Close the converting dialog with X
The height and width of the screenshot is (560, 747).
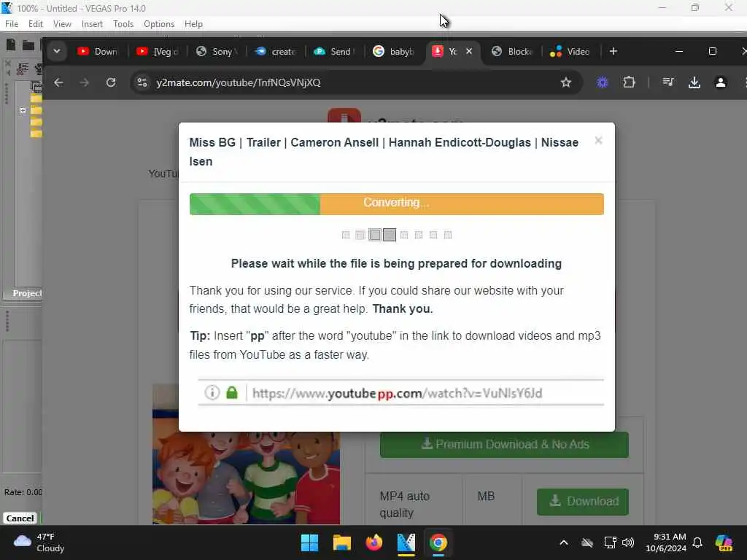click(599, 141)
